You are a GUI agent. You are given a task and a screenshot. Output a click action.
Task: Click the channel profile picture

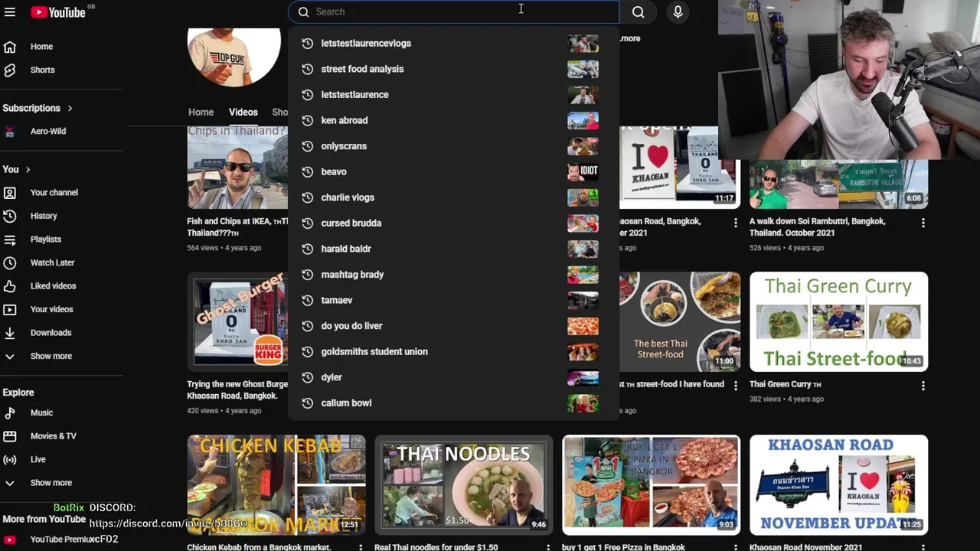(234, 57)
